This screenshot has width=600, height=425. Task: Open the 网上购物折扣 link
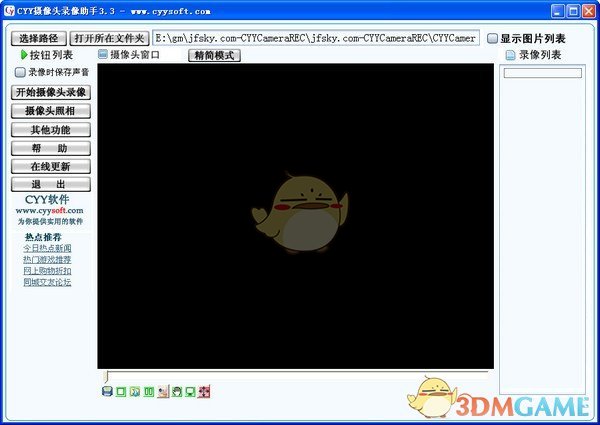coord(47,270)
